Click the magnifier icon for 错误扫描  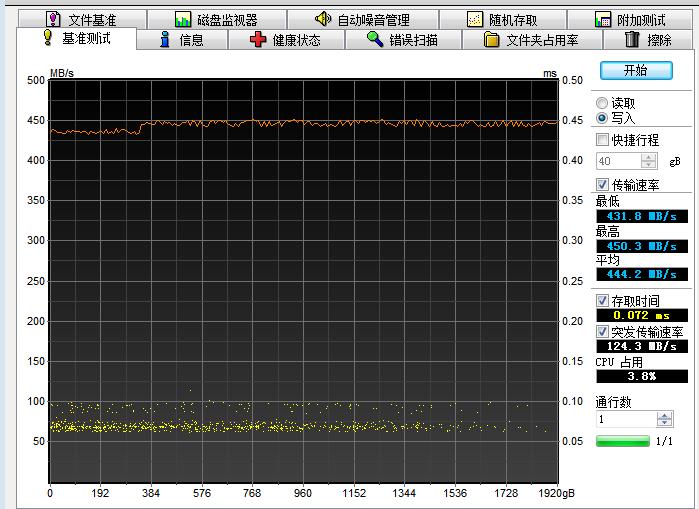click(x=375, y=40)
